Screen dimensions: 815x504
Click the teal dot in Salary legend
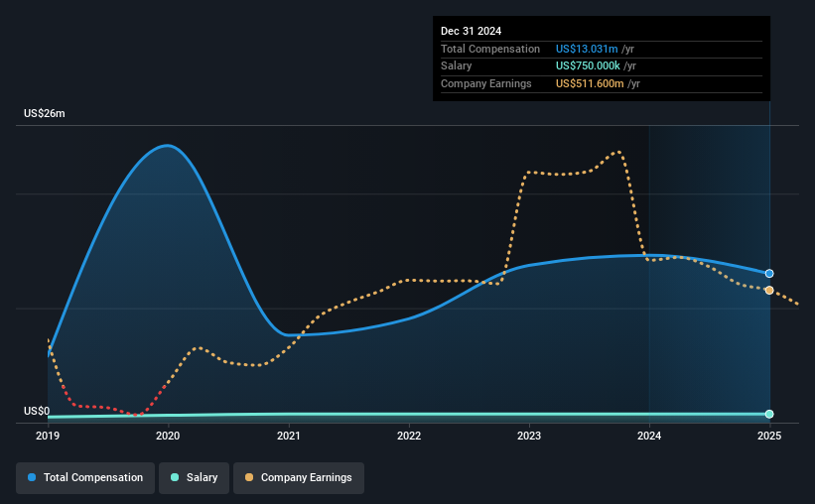pyautogui.click(x=175, y=477)
